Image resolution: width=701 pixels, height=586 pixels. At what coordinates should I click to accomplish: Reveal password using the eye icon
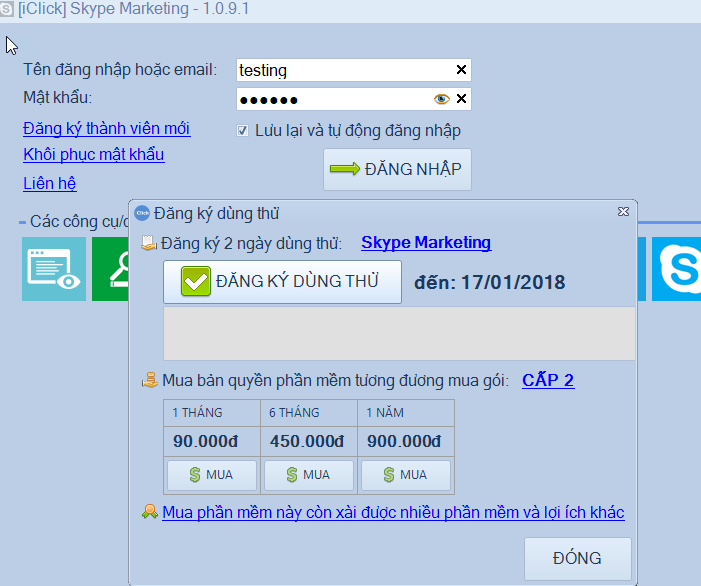click(441, 99)
